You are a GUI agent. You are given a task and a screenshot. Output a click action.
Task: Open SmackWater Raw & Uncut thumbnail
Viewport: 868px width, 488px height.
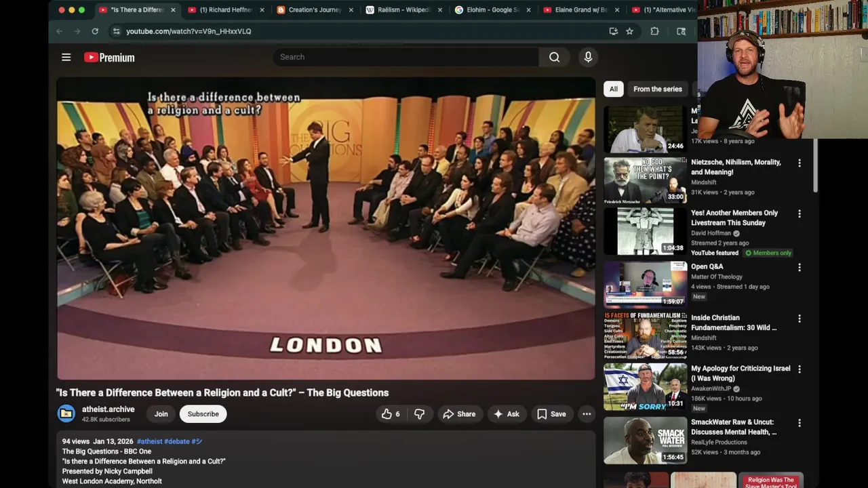coord(645,440)
